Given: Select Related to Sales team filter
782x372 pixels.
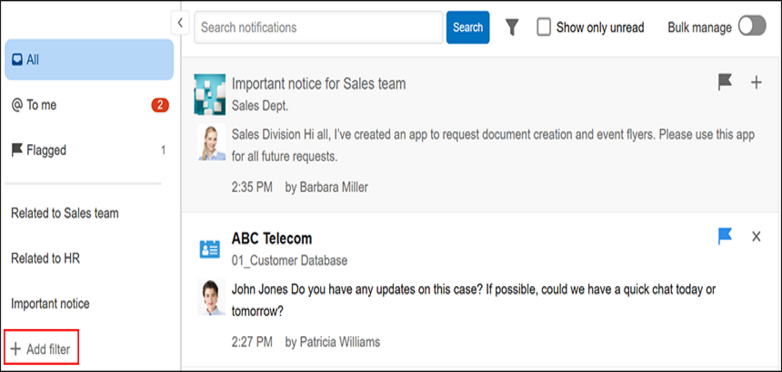Looking at the screenshot, I should pos(65,213).
